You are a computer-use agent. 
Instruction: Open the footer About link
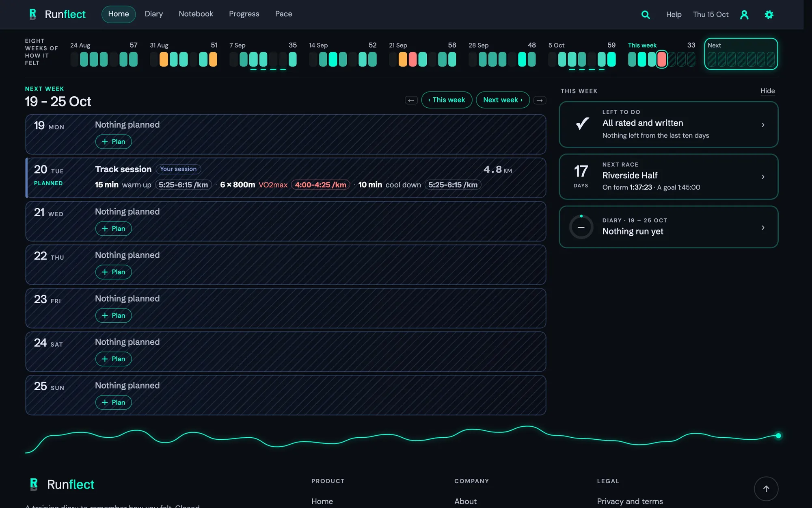point(465,501)
